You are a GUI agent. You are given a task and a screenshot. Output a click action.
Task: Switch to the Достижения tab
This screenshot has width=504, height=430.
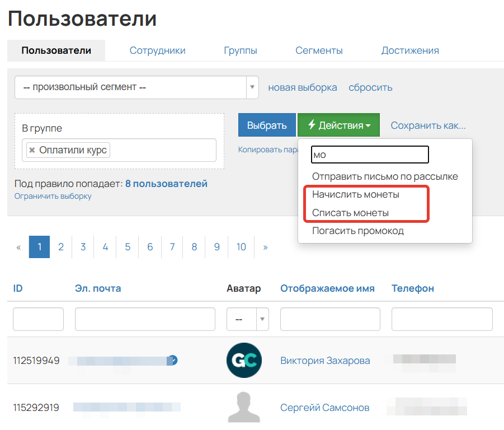point(410,50)
